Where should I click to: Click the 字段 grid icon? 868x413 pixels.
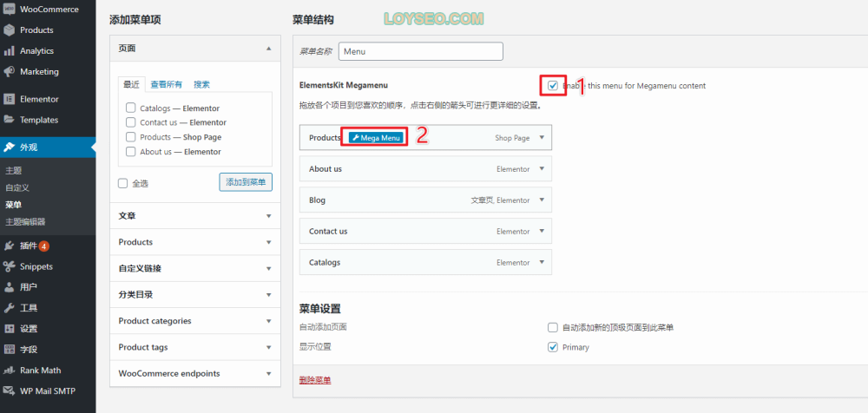pos(9,350)
